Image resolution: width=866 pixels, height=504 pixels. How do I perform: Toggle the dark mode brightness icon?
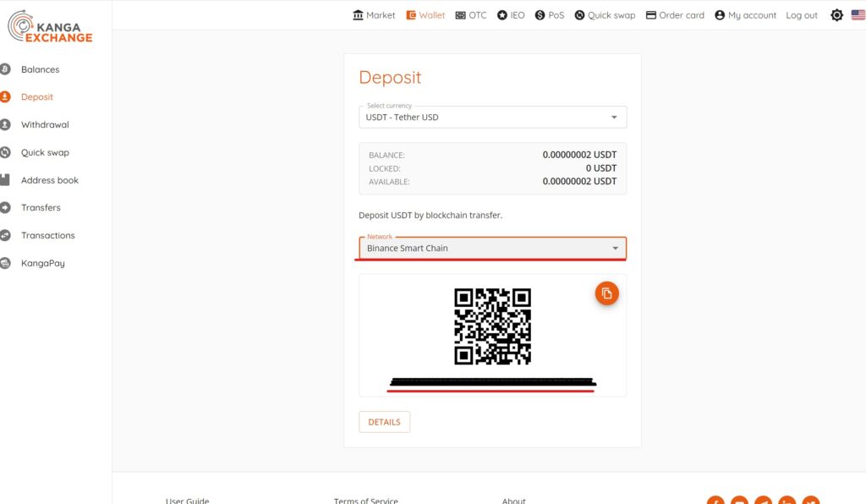click(x=836, y=15)
